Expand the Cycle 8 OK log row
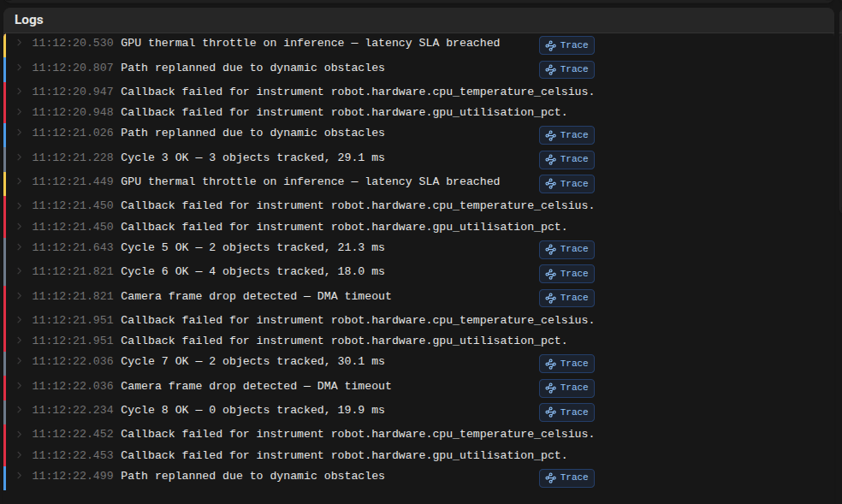This screenshot has width=842, height=504. [20, 410]
